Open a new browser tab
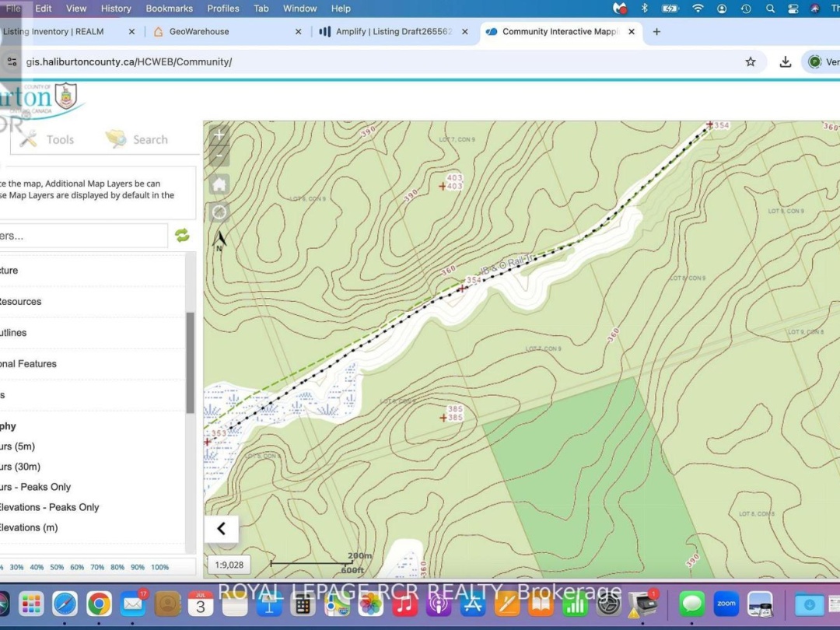The image size is (840, 630). tap(656, 32)
